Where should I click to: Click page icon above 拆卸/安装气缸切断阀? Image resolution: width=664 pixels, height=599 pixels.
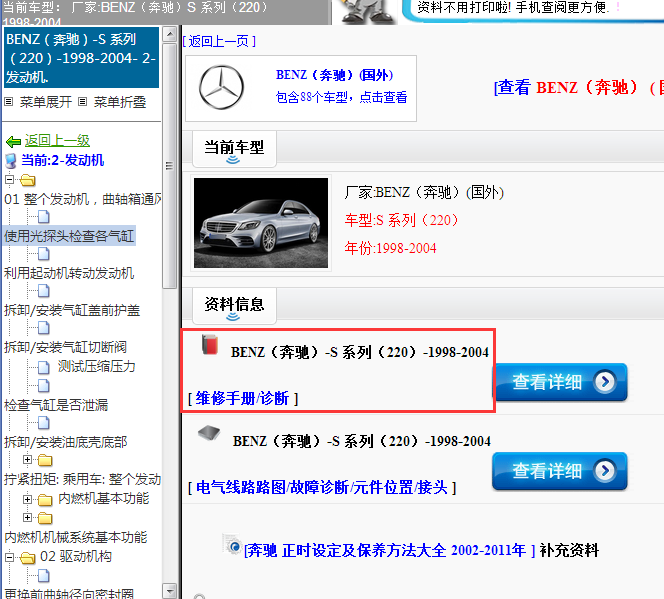point(43,328)
